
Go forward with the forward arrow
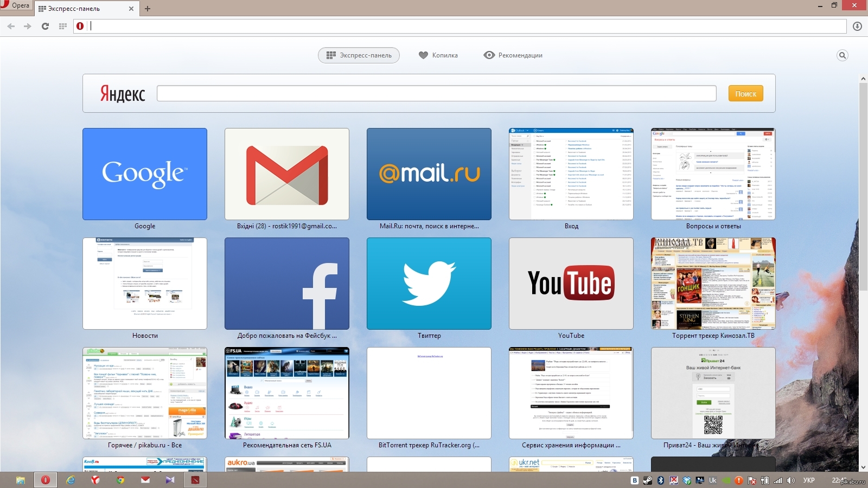click(28, 26)
